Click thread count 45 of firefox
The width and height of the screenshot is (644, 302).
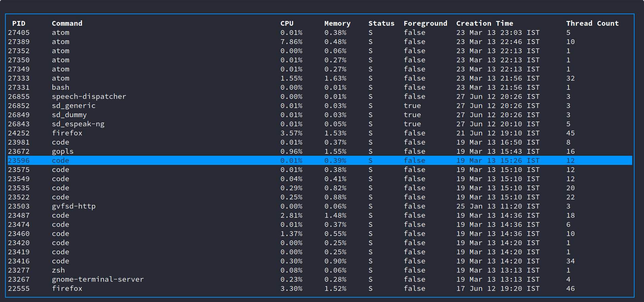coord(570,133)
